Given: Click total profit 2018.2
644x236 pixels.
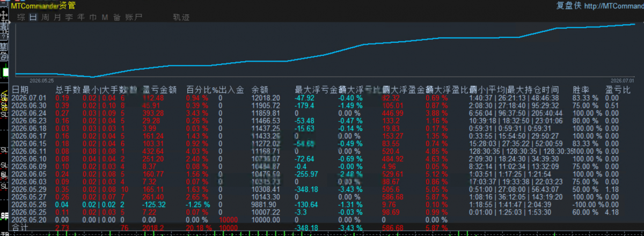Looking at the screenshot, I should click(x=153, y=228).
